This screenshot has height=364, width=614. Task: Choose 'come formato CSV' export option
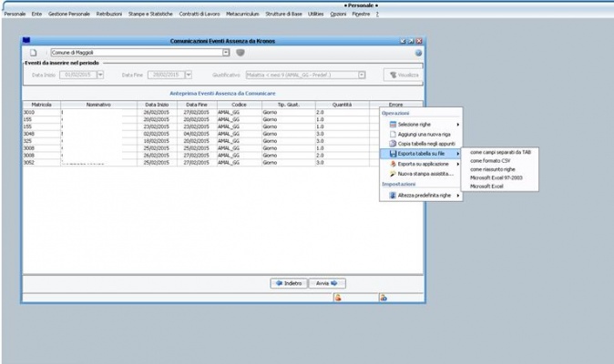[x=488, y=160]
